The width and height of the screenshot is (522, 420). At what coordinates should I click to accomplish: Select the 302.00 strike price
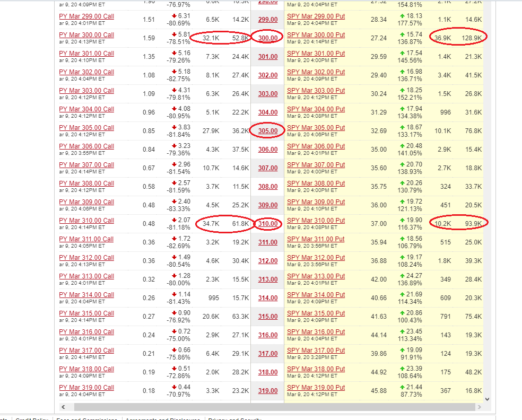coord(268,75)
